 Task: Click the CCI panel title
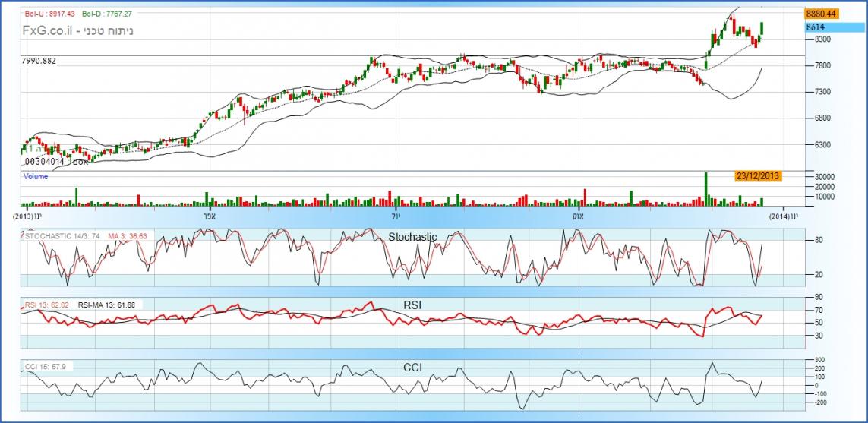point(412,368)
